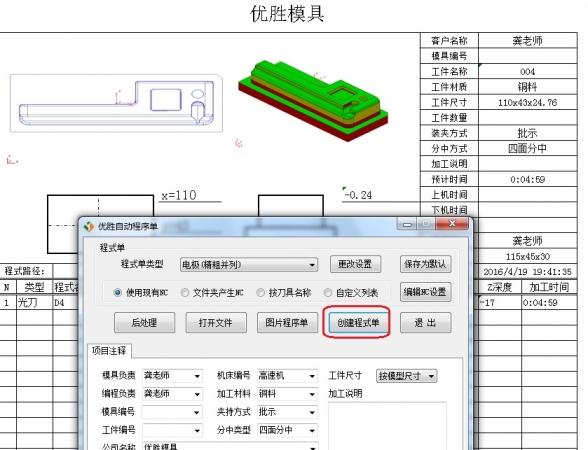Click the 编辑NC设置 button
The width and height of the screenshot is (588, 450).
point(425,292)
